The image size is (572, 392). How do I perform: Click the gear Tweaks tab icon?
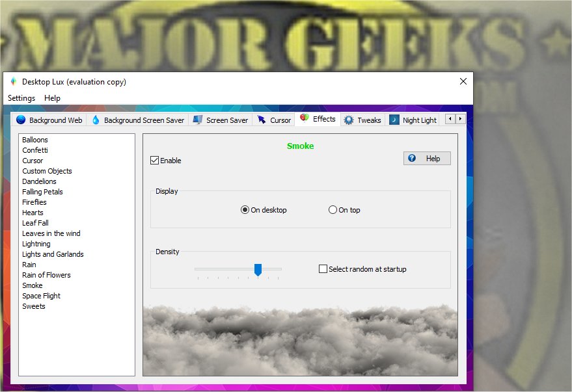tap(349, 120)
